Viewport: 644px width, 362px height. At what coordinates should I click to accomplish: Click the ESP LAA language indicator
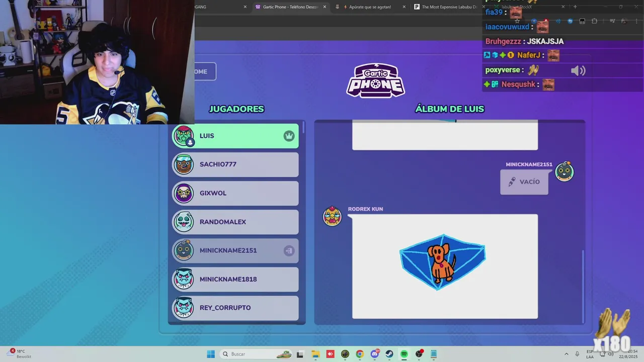click(x=590, y=354)
